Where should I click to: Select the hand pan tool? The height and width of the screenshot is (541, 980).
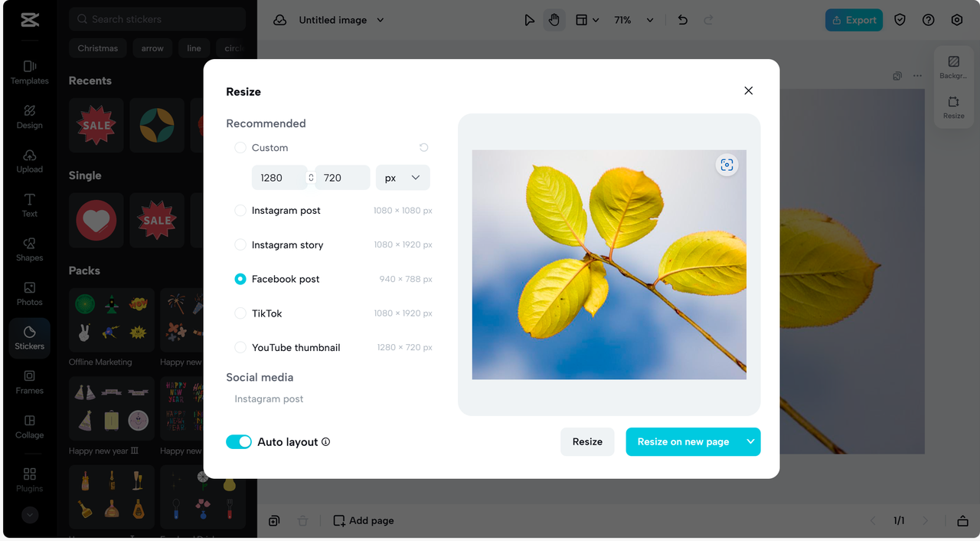click(x=554, y=20)
